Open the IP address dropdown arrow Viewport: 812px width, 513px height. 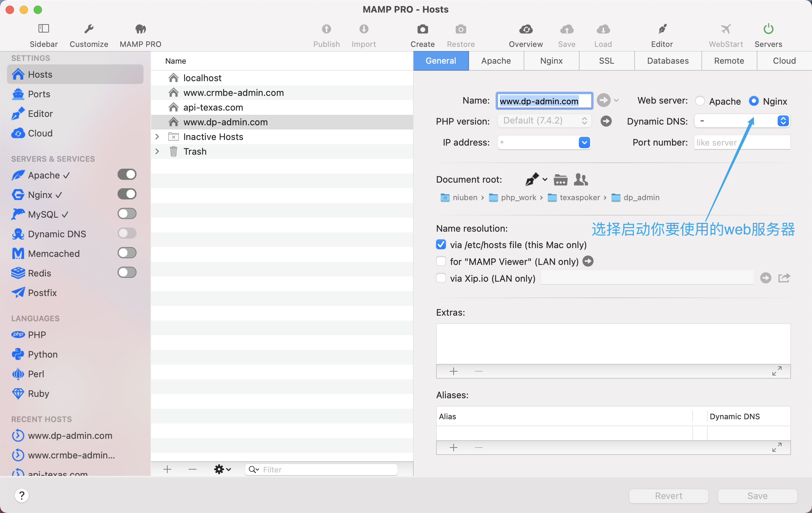click(x=584, y=142)
